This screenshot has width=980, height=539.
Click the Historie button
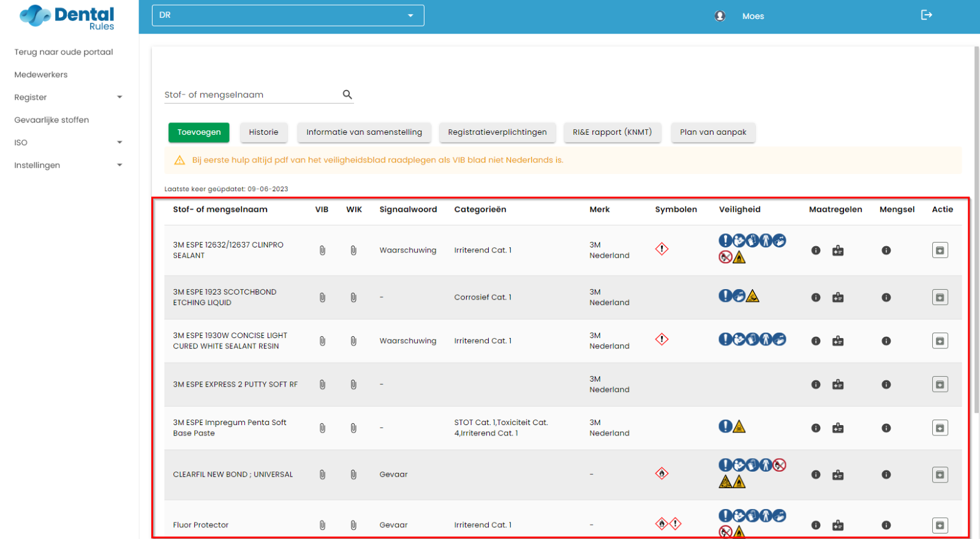pyautogui.click(x=263, y=132)
